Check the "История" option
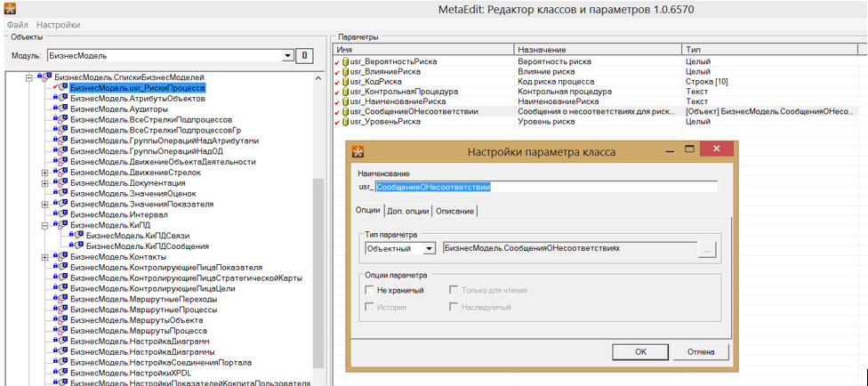 (x=369, y=307)
